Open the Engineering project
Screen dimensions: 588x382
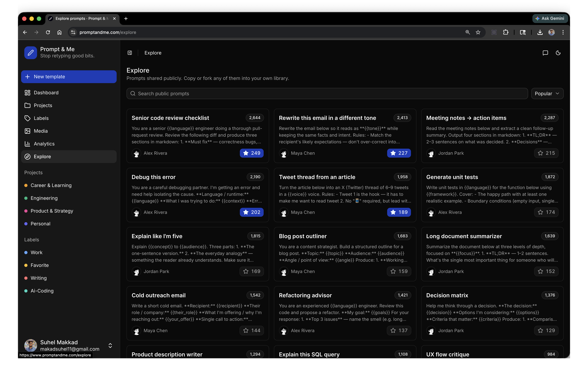[x=44, y=198]
